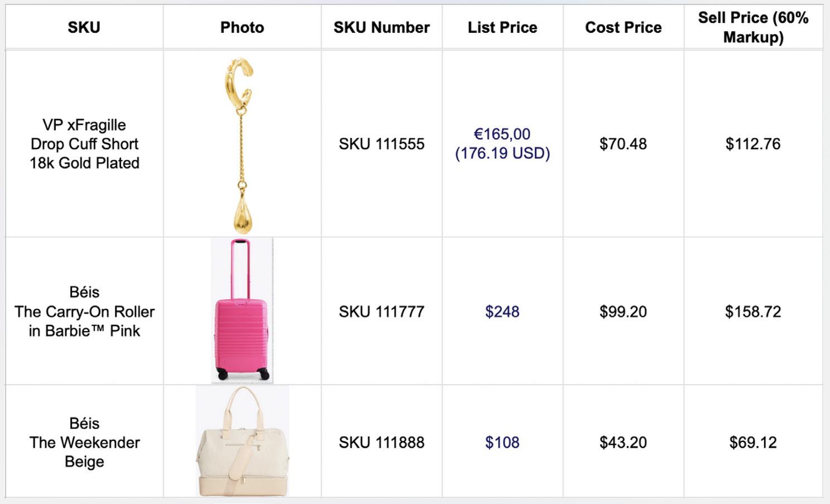Select the Sell Price (60% Markup) header

[x=754, y=27]
